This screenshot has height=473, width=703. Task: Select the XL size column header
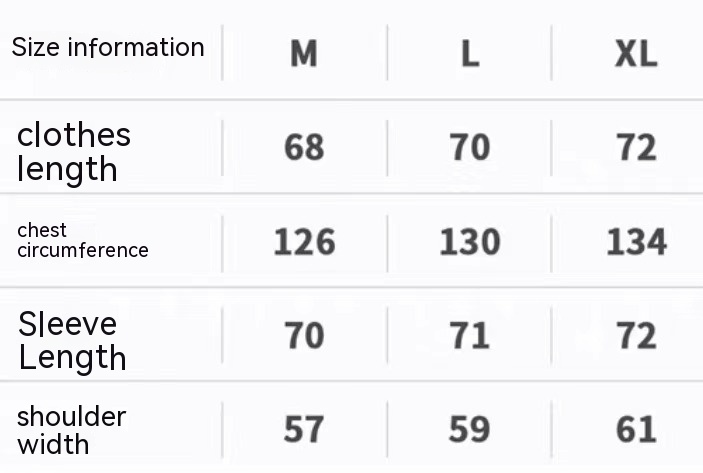(x=636, y=54)
